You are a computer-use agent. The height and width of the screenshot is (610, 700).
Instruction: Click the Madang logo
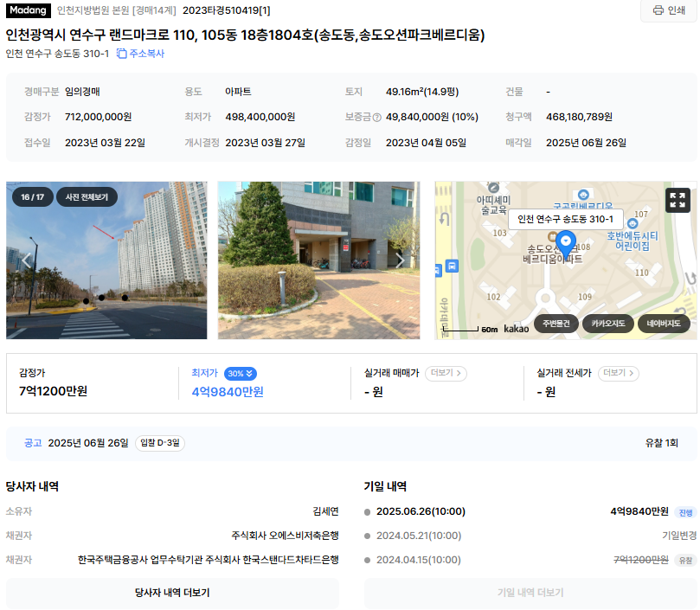(x=29, y=10)
